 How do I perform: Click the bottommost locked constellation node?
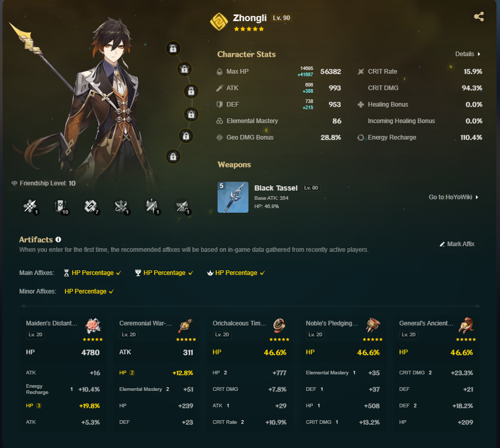[173, 157]
